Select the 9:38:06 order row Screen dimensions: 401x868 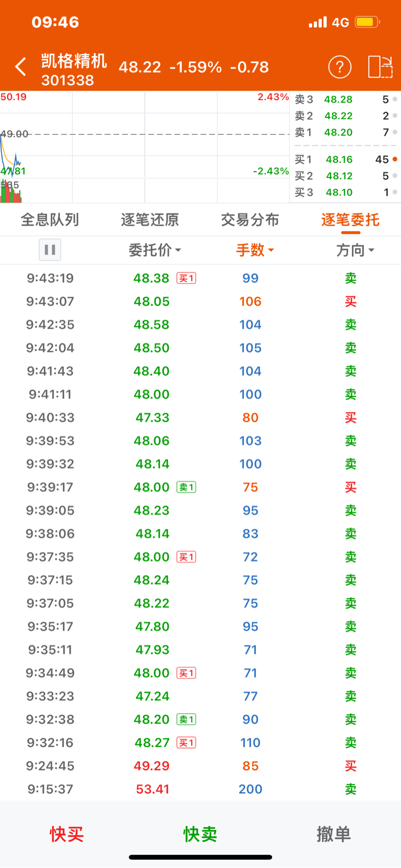(x=200, y=534)
